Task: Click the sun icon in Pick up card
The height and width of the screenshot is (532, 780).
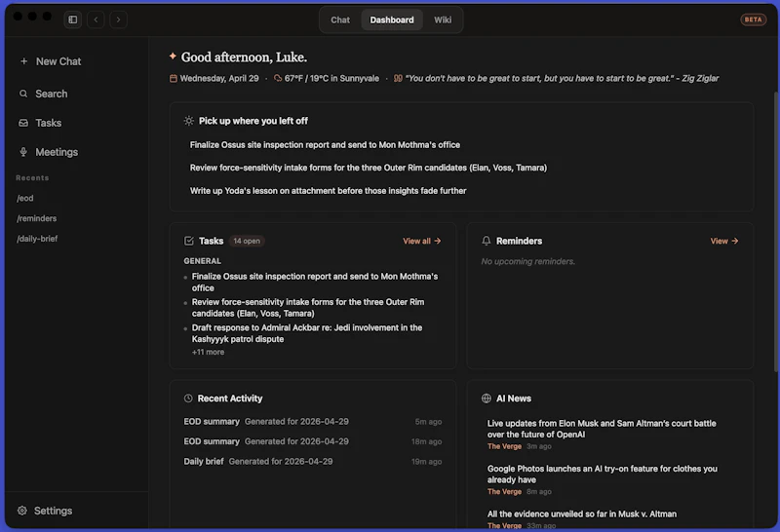Action: (188, 121)
